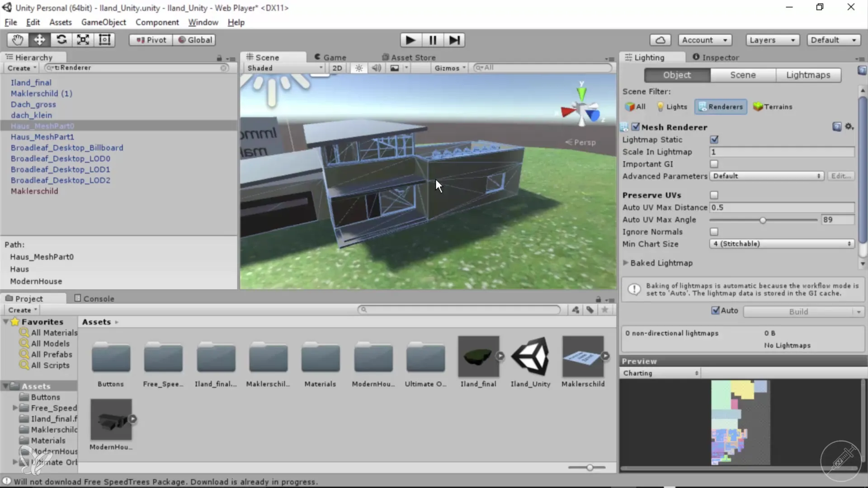Screen dimensions: 868x488
Task: Enable the Important GI checkbox
Action: pyautogui.click(x=714, y=164)
